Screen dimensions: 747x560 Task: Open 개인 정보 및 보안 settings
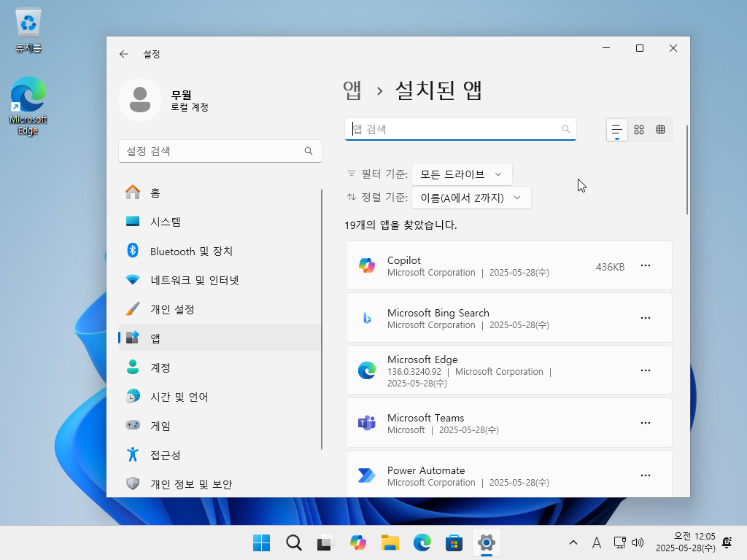(220, 484)
